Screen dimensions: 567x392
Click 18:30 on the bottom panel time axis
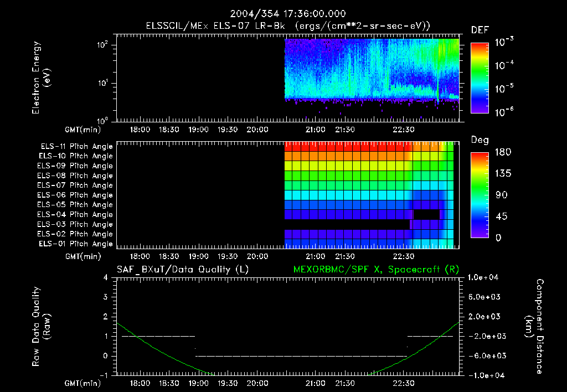click(169, 383)
